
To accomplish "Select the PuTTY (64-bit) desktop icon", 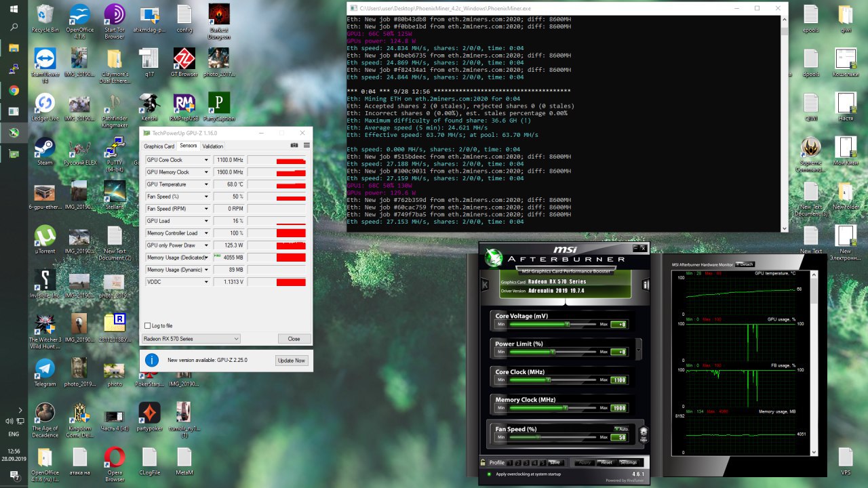I will [114, 154].
